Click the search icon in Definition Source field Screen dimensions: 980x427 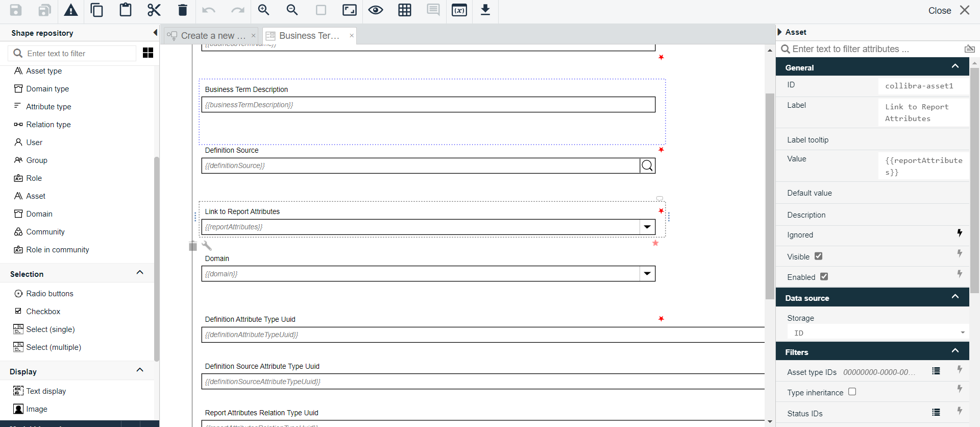pos(647,165)
